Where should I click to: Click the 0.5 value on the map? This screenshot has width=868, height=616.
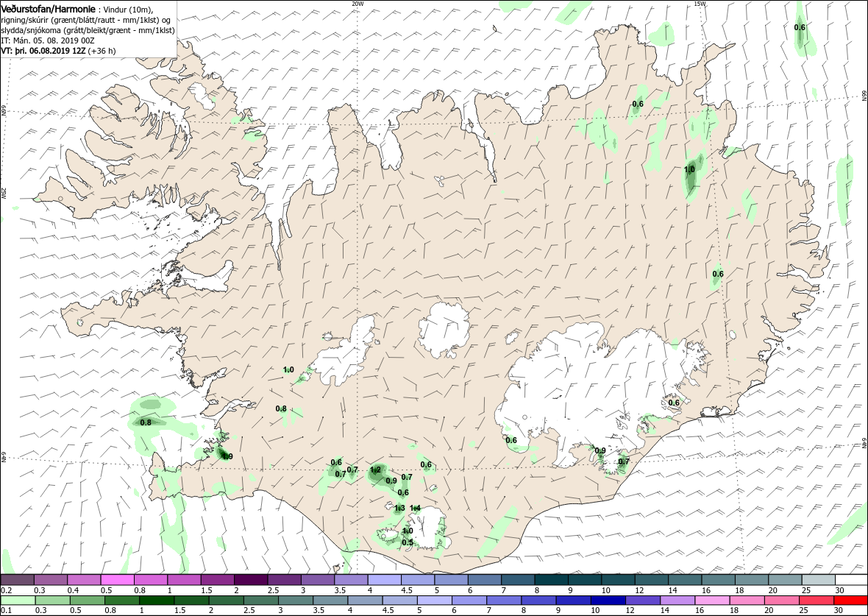coord(407,542)
